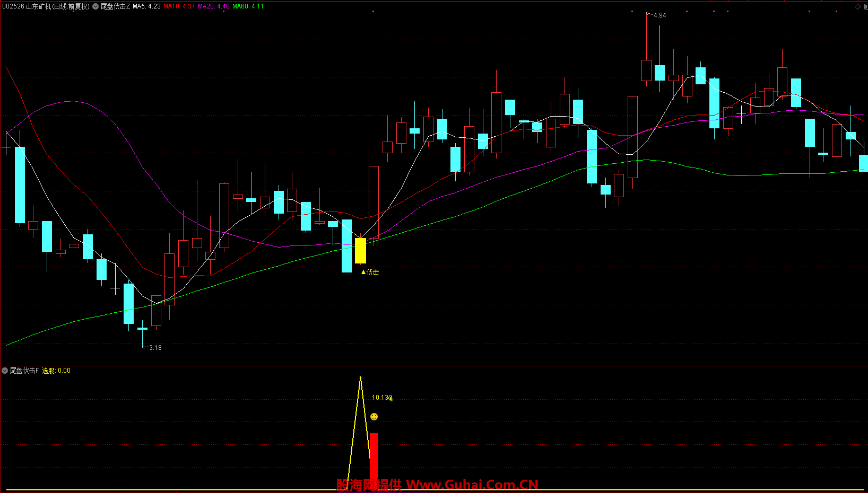
Task: Click the diamond icon at top right
Action: tap(857, 6)
